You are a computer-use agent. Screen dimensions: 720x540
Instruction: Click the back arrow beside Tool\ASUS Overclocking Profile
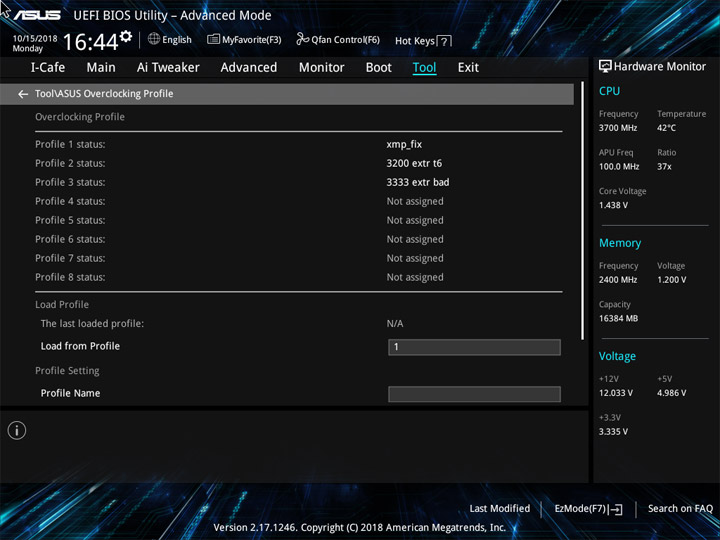[x=23, y=94]
